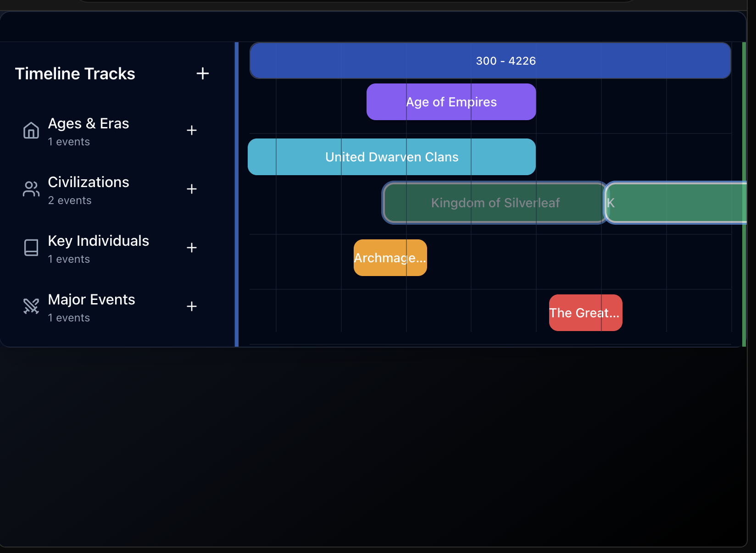This screenshot has height=553, width=756.
Task: Click the 1 events count under Ages & Eras
Action: 69,142
